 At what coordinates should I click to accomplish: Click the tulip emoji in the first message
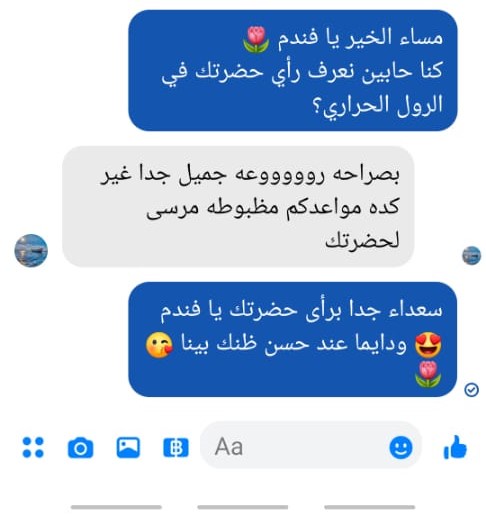click(x=256, y=40)
